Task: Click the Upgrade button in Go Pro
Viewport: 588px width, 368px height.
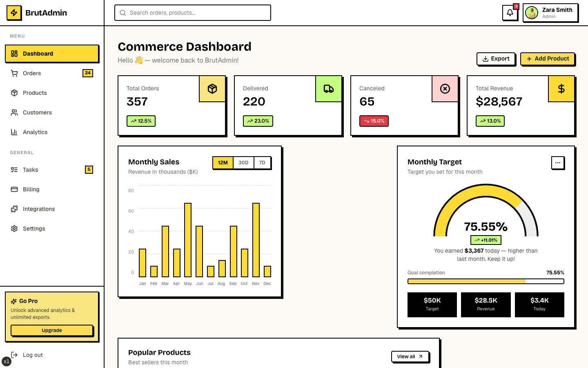Action: tap(52, 330)
